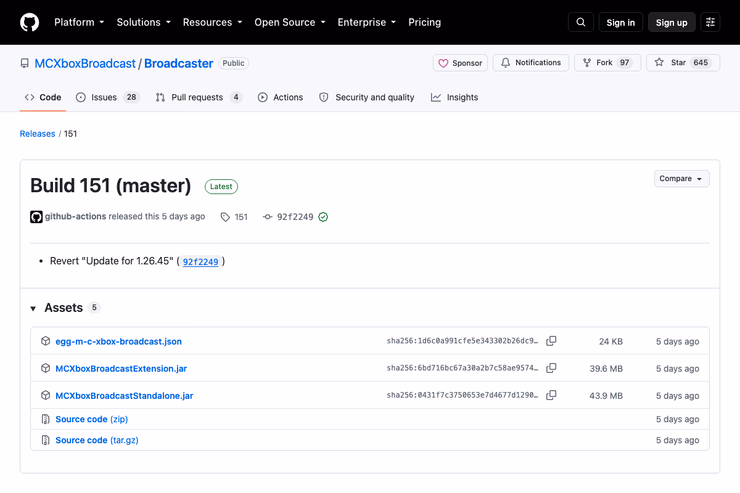Open the Compare dropdown

pos(681,179)
